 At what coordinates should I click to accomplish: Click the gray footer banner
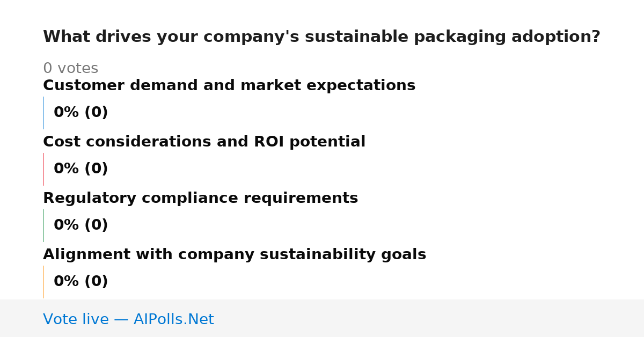pos(322,318)
